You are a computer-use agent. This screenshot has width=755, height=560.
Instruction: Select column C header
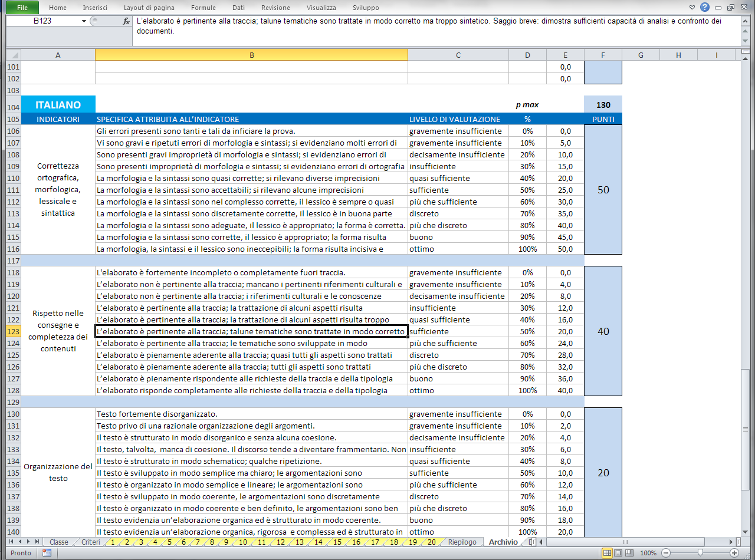(458, 55)
